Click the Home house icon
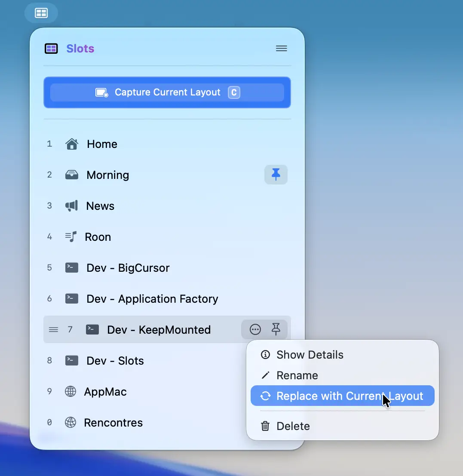The image size is (463, 476). pos(72,144)
